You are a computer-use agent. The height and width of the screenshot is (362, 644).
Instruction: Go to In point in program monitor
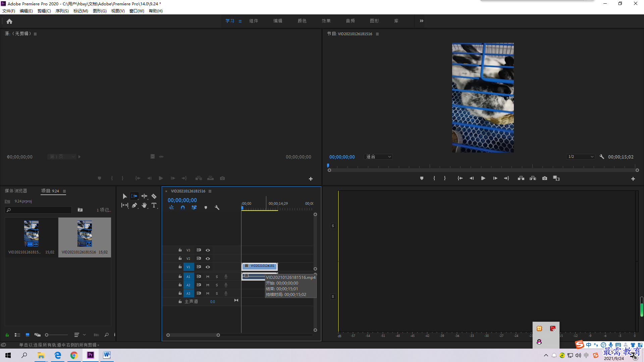click(x=460, y=178)
